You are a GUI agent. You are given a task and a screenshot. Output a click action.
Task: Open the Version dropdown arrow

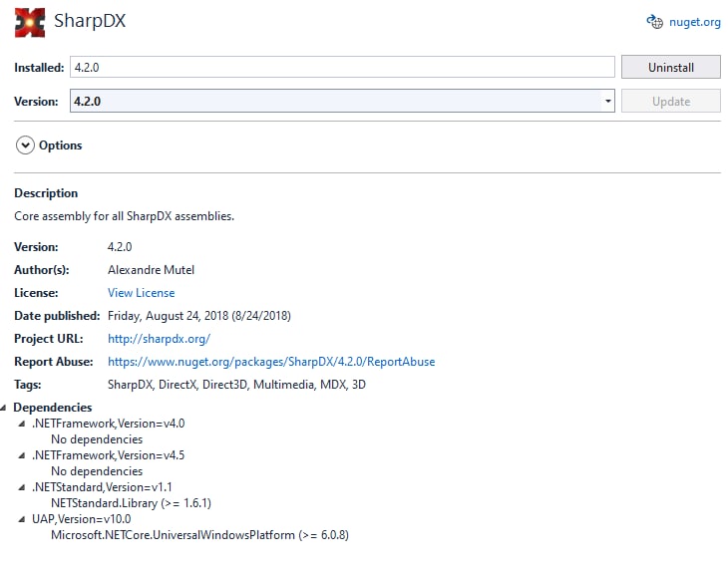click(607, 101)
